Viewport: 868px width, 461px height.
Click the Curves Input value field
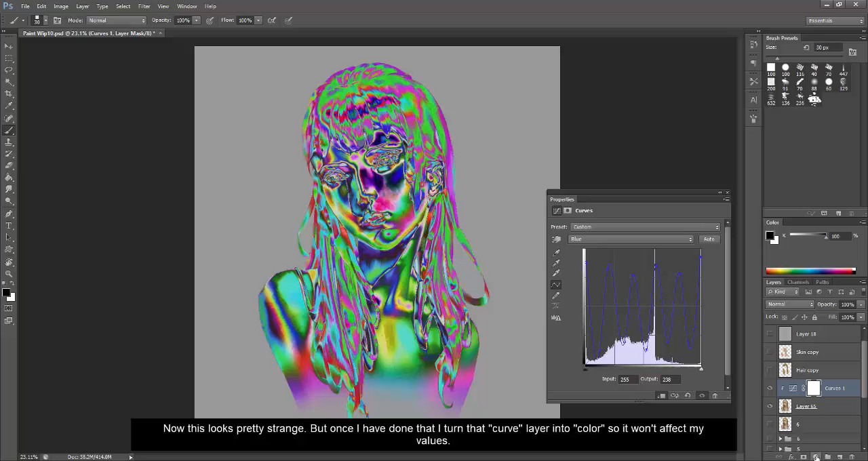tap(628, 379)
